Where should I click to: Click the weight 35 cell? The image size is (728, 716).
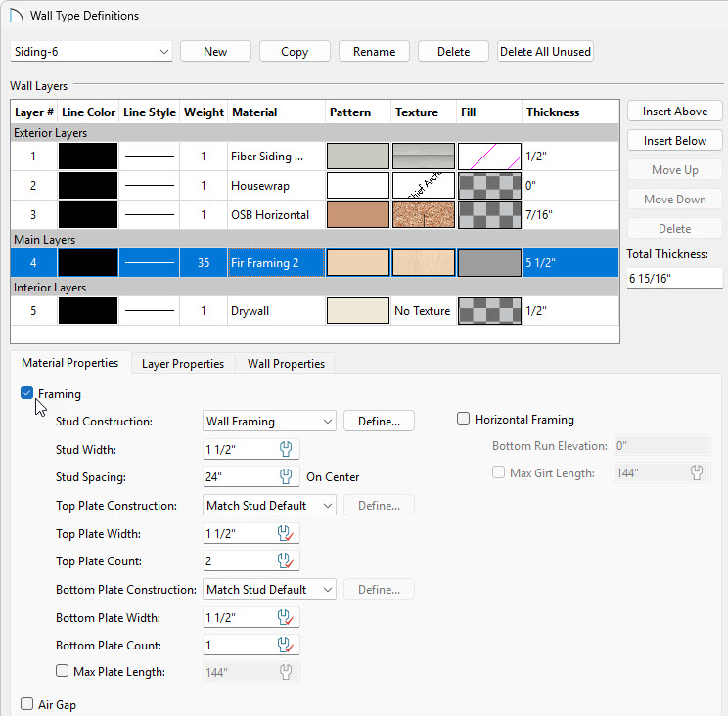pos(204,263)
